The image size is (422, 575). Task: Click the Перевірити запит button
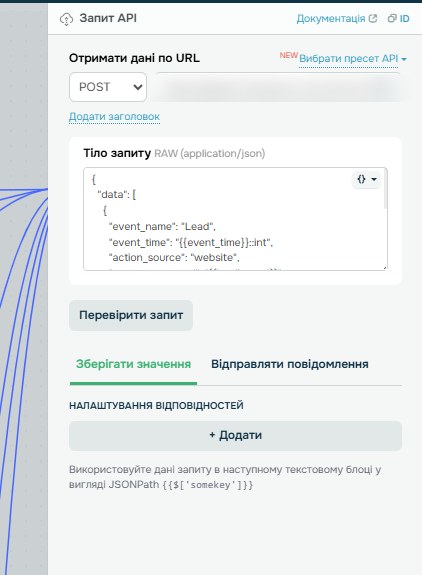(x=131, y=315)
